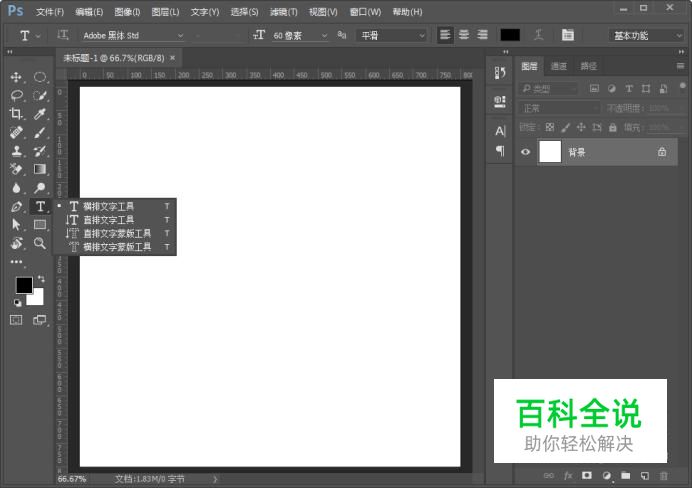
Task: Select the Pen tool
Action: tap(16, 206)
